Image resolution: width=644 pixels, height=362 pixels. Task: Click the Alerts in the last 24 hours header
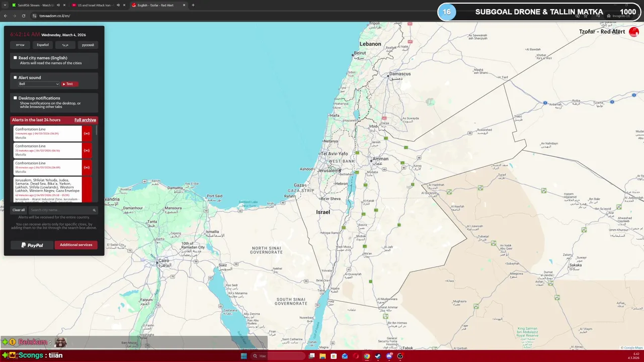click(x=36, y=120)
